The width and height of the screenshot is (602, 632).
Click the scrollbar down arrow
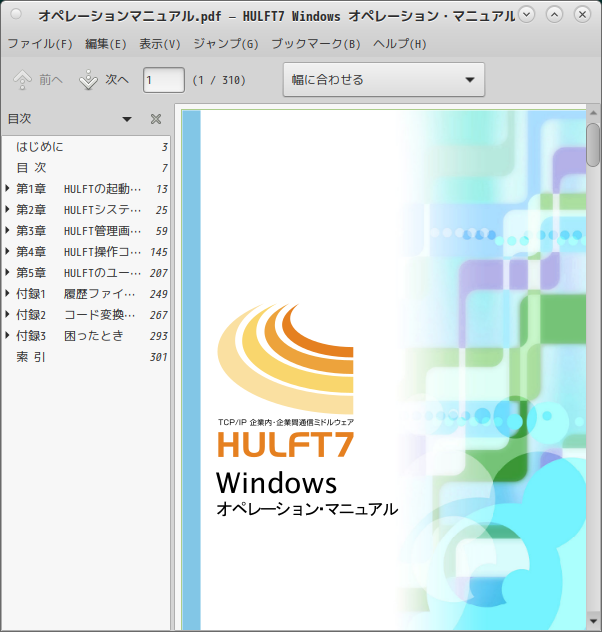tap(593, 621)
